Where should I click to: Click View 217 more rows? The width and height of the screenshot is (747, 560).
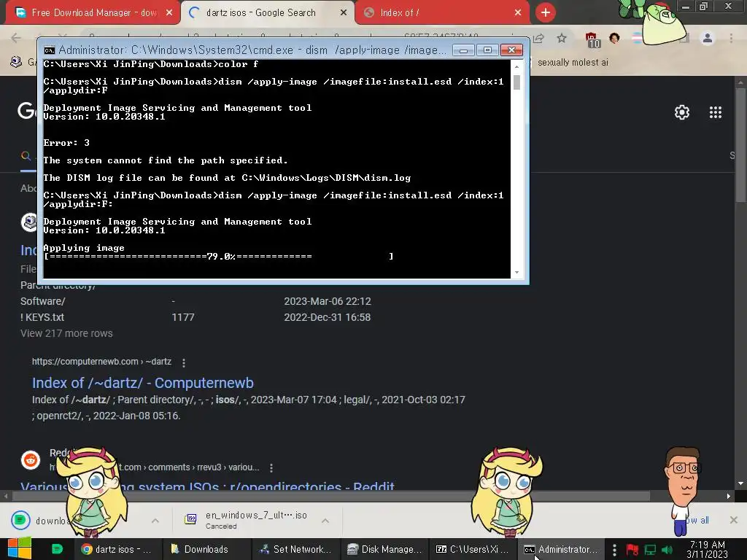[66, 333]
